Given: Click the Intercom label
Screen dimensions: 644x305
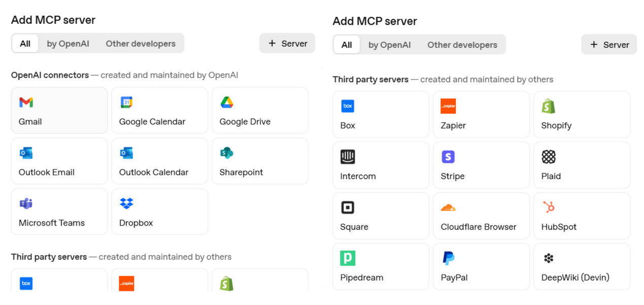Looking at the screenshot, I should pos(358,176).
